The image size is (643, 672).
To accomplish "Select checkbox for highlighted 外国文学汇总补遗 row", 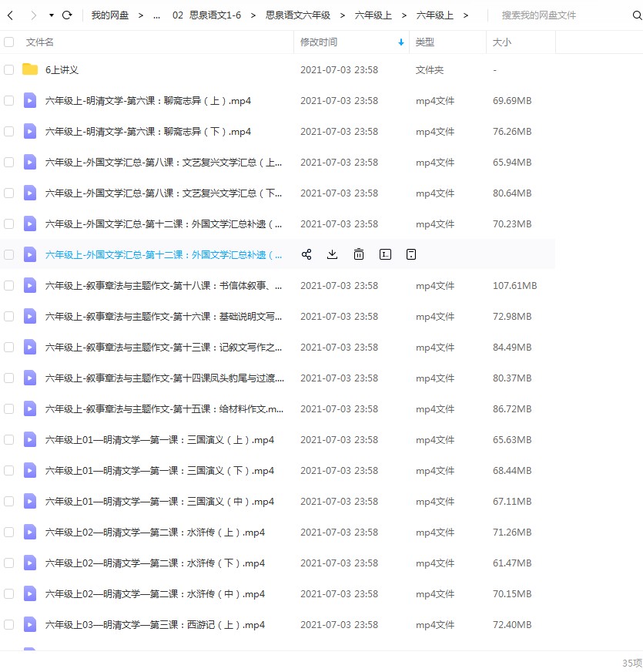I will (8, 254).
